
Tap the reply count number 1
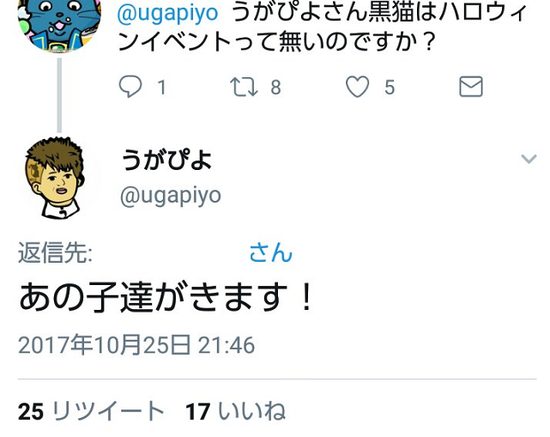[x=161, y=87]
